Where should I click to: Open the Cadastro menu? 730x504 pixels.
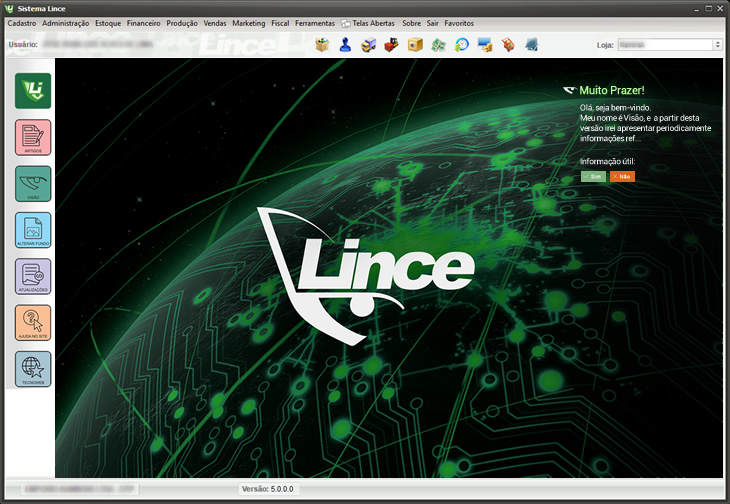click(21, 23)
